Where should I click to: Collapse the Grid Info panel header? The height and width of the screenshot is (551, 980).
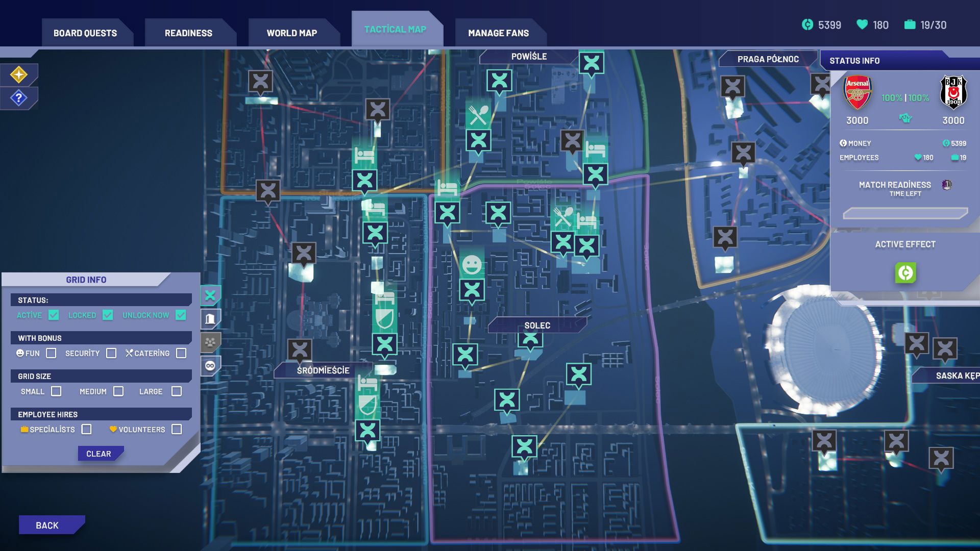click(86, 280)
